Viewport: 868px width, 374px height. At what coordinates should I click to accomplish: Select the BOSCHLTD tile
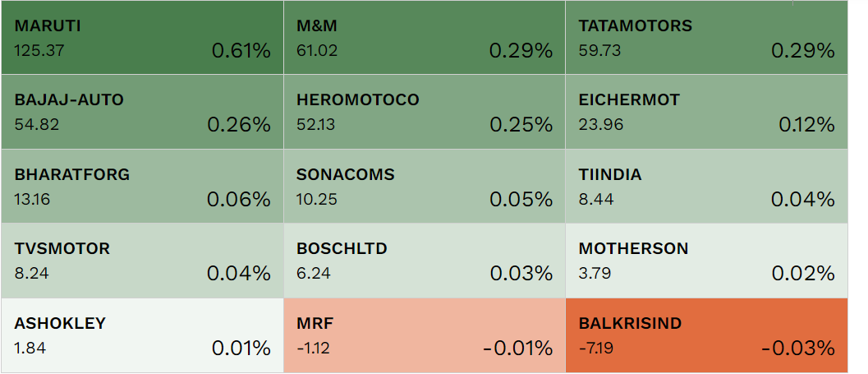(424, 261)
